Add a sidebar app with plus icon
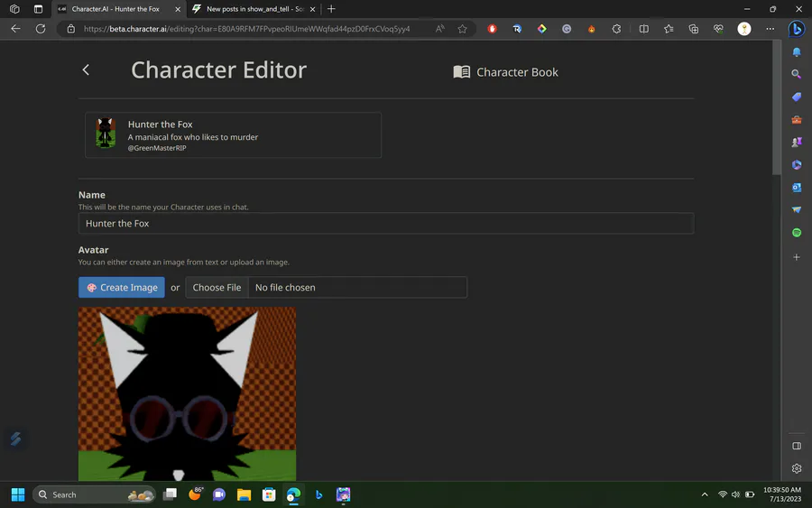The height and width of the screenshot is (508, 812). pos(797,257)
